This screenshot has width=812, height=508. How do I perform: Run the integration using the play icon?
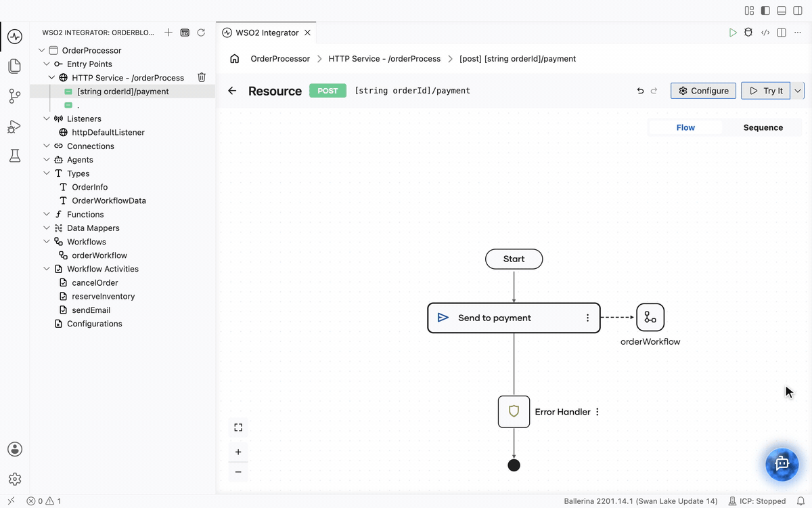(x=733, y=33)
